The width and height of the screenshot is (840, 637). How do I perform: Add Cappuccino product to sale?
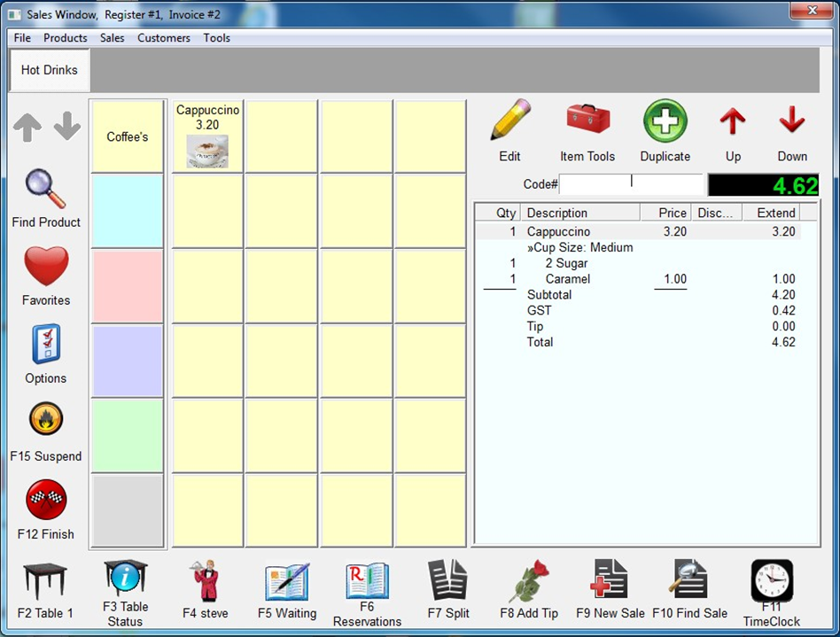[207, 136]
